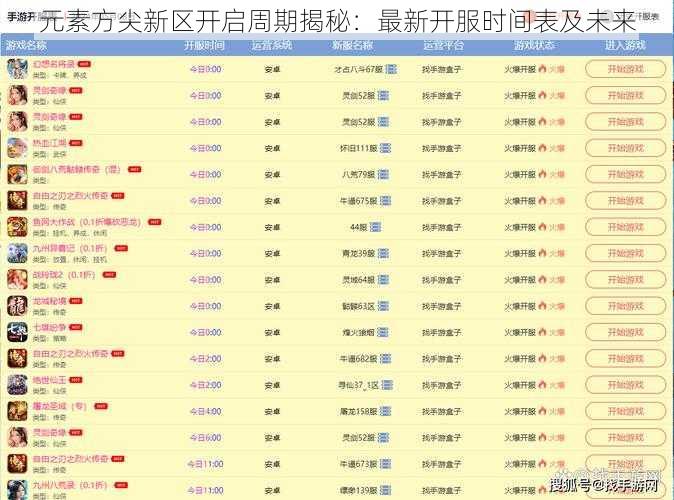This screenshot has height=500, width=674.
Task: Click the 今日4:00 time cell
Action: click(205, 411)
